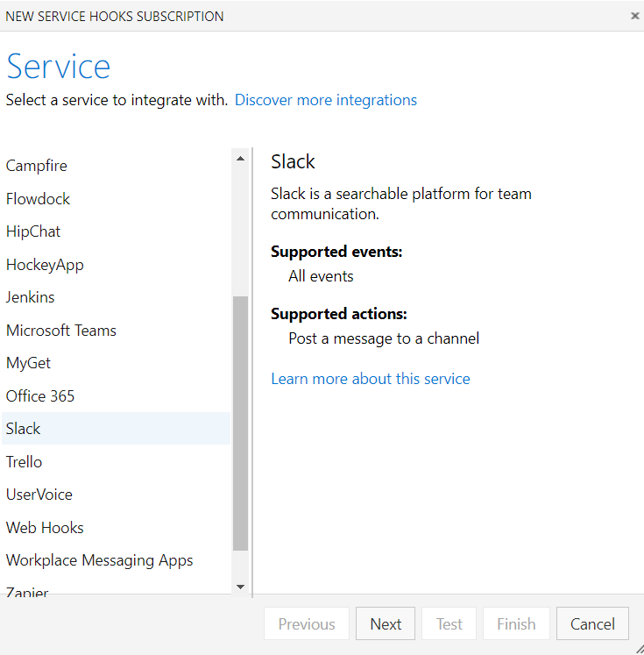Select MyGet service entry
This screenshot has height=655, width=644.
pos(29,363)
